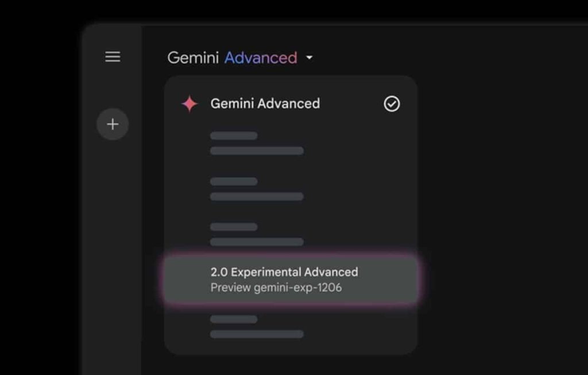Open the Gemini Advanced model picker
This screenshot has width=588, height=375.
pos(261,57)
